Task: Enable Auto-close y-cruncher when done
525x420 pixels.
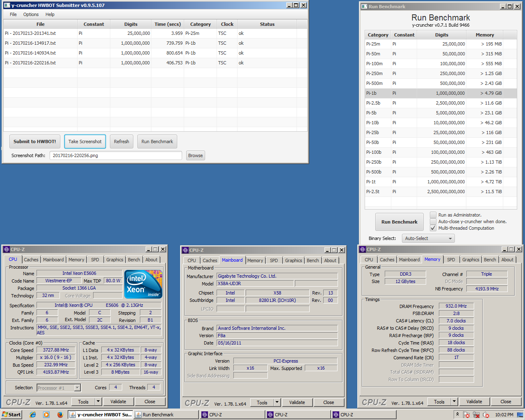Action: [x=433, y=221]
